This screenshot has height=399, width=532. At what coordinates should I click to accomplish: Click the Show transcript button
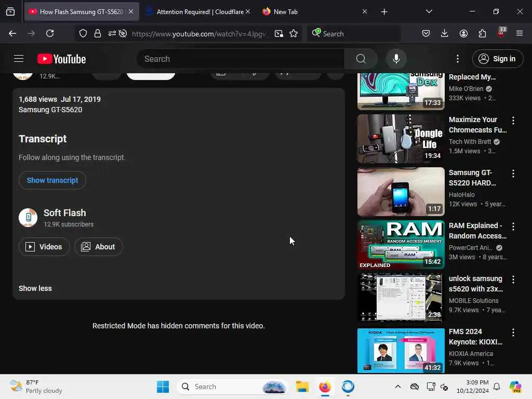click(52, 180)
